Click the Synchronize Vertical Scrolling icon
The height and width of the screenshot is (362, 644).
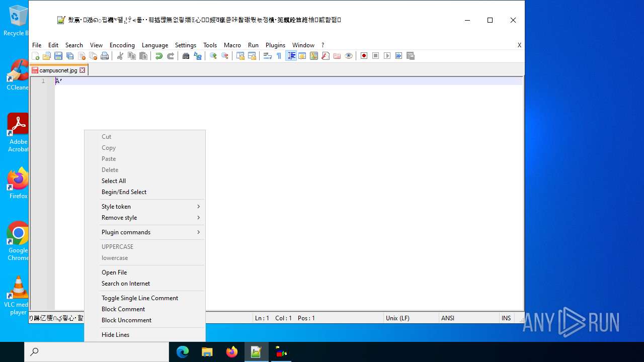240,56
